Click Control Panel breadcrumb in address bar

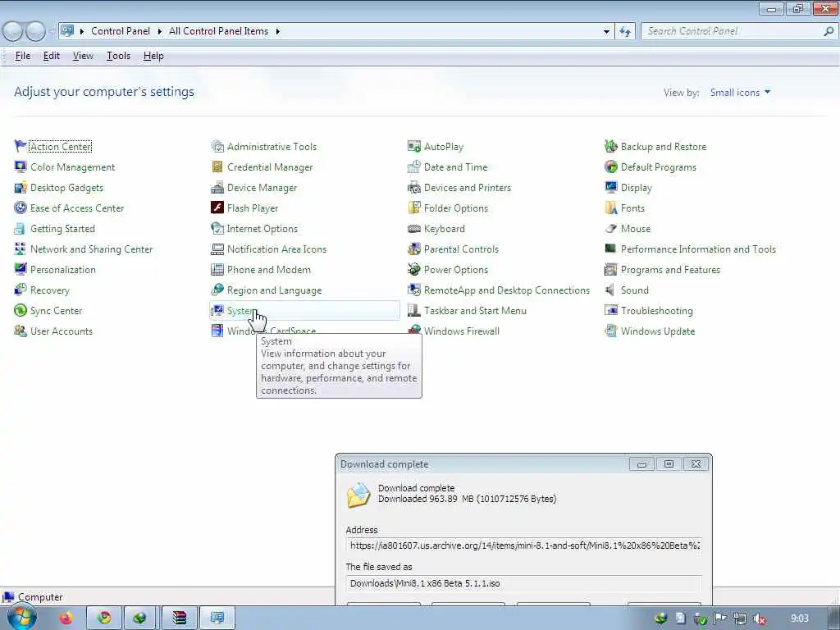point(121,31)
